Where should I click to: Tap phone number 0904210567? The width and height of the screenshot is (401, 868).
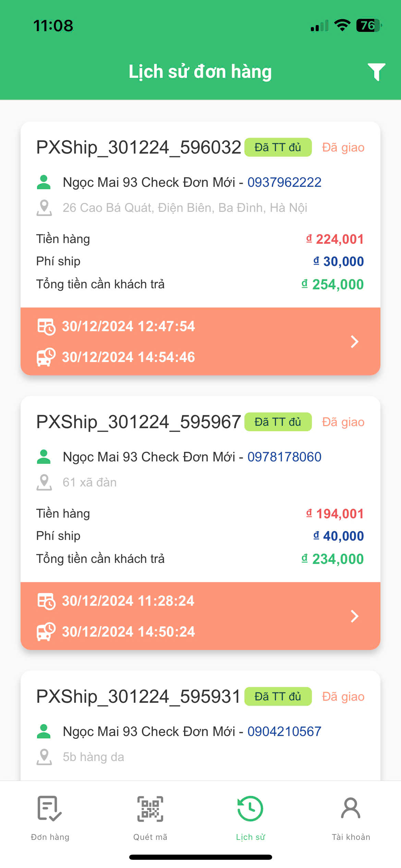click(x=284, y=732)
